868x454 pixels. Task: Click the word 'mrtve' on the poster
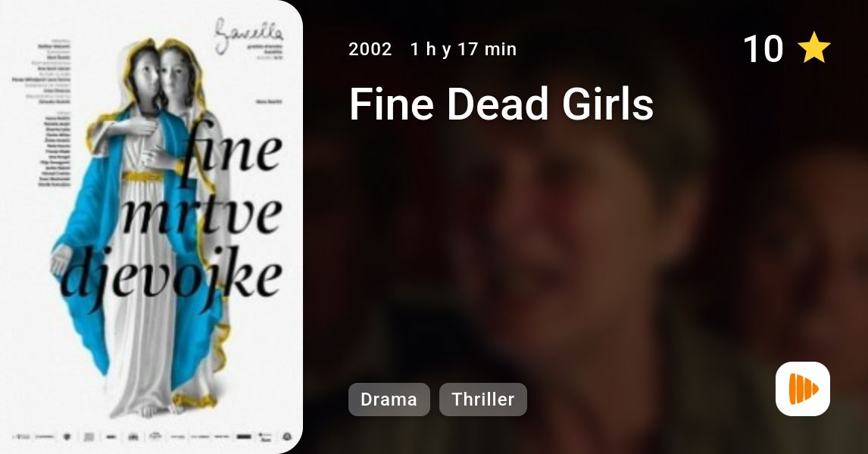pos(202,215)
